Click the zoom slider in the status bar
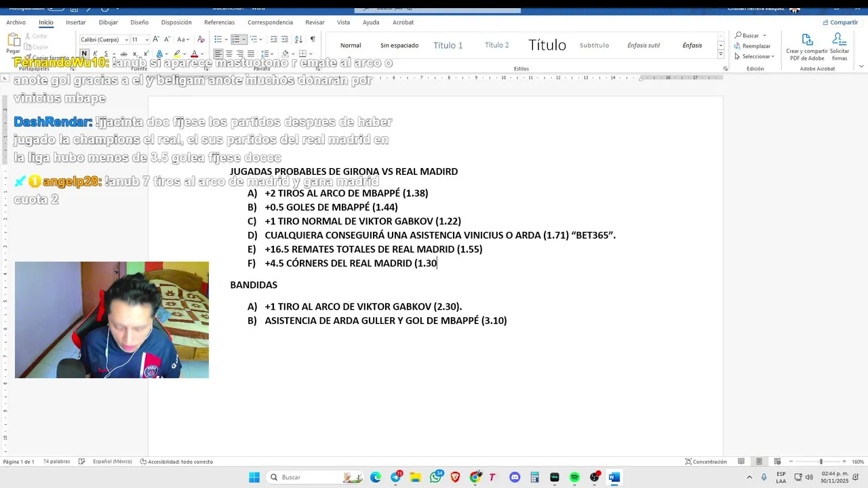 [821, 462]
